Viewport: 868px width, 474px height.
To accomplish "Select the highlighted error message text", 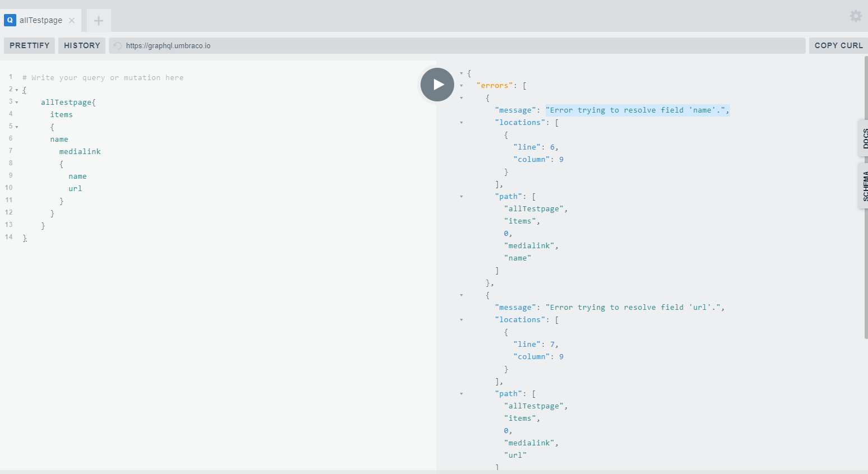I will (x=638, y=110).
